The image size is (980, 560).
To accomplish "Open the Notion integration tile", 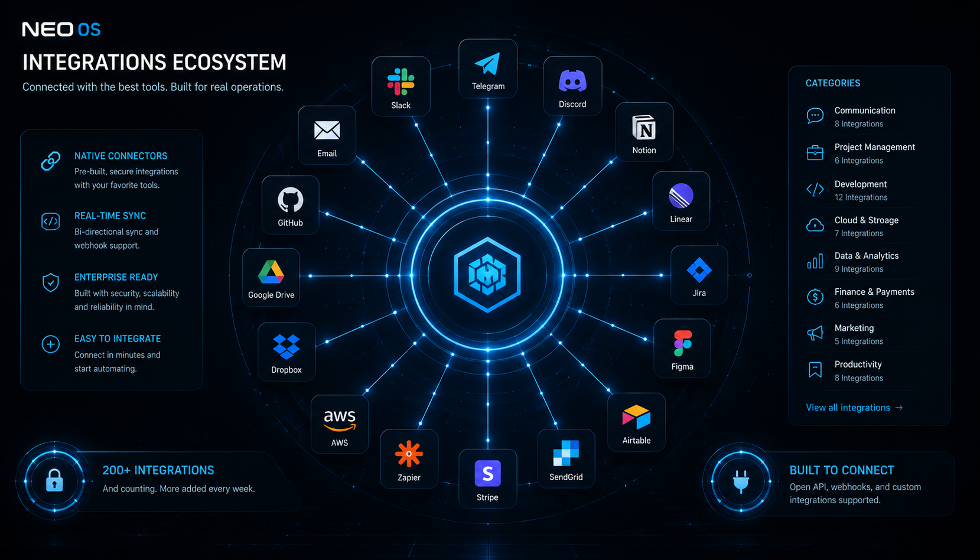I will click(x=644, y=132).
